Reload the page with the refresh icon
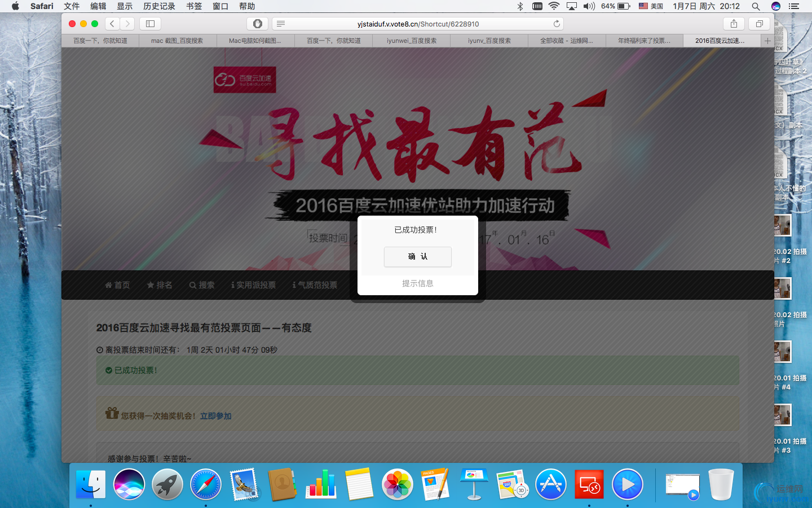This screenshot has height=508, width=812. click(x=557, y=24)
